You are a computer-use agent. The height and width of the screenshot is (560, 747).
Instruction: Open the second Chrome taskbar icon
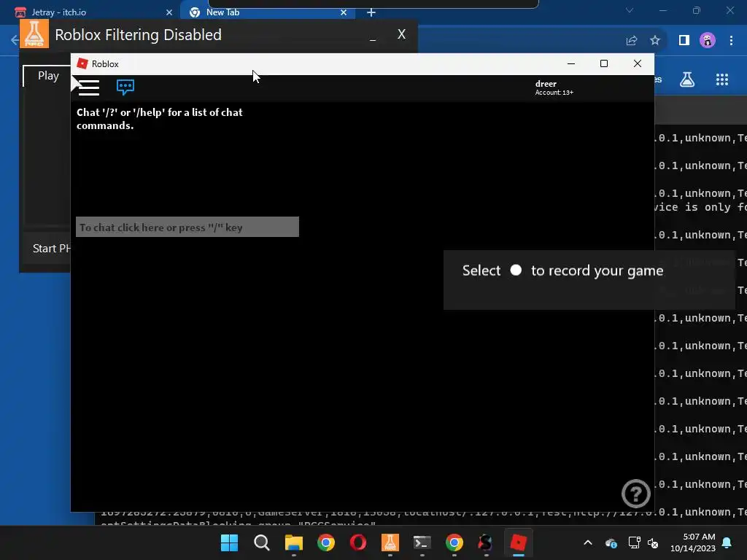454,542
